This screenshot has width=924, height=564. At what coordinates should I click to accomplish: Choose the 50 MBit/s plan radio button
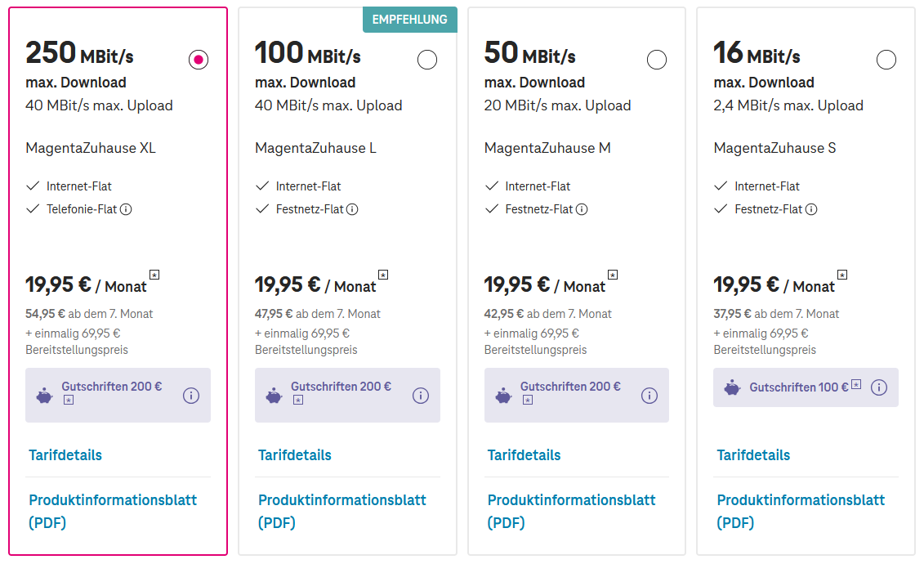tap(657, 60)
